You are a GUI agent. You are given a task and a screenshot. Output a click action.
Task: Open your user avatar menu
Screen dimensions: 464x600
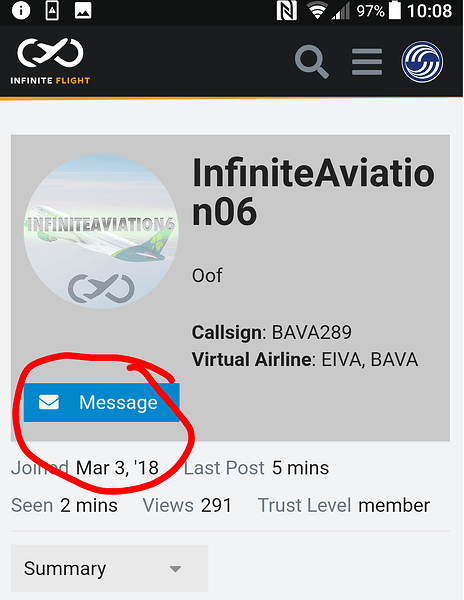coord(422,62)
